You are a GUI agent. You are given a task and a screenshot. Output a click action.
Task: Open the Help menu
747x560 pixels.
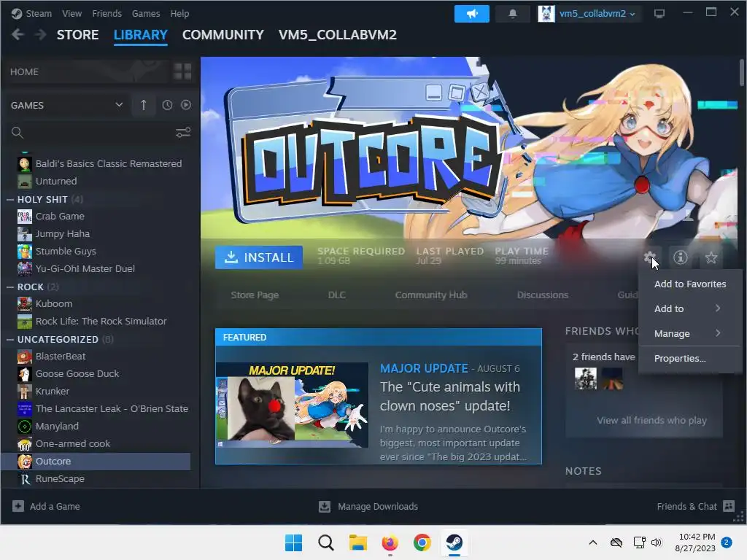(179, 13)
